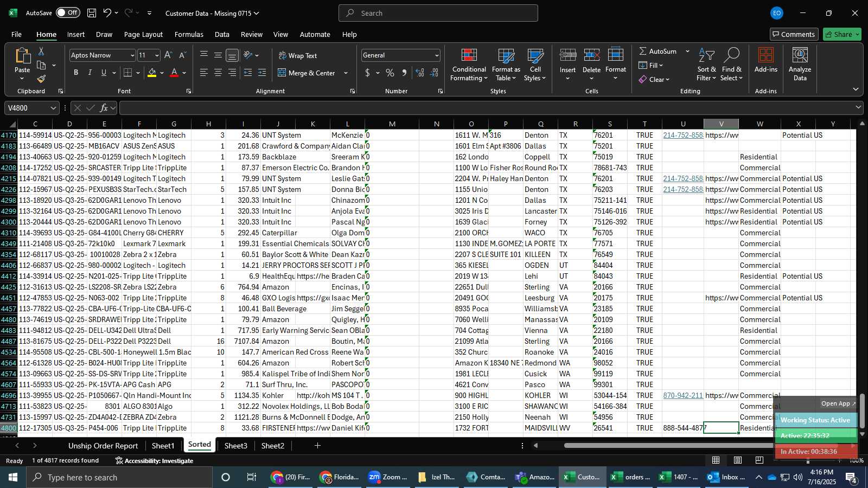
Task: Expand the Name Box dropdown
Action: [53, 108]
